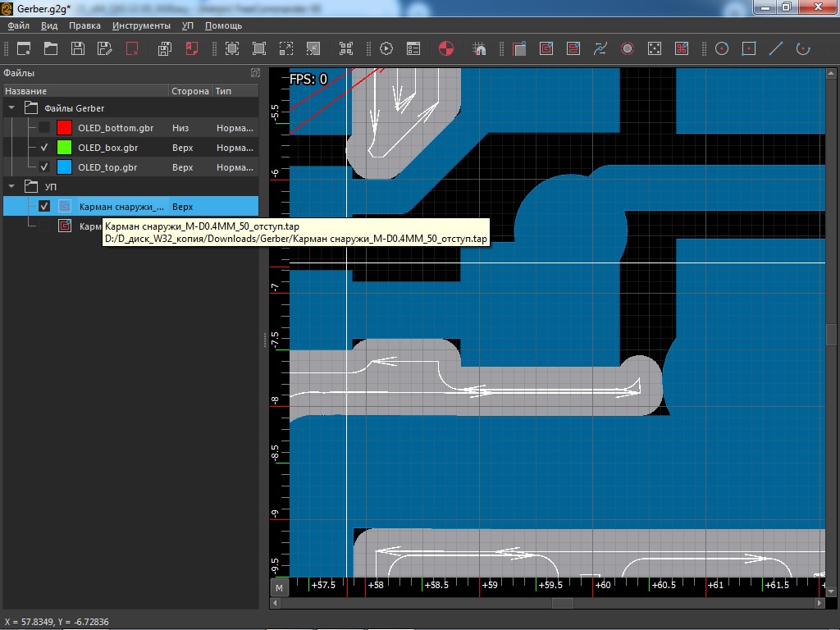Collapse the Файлы Gerber tree group
Screen dimensions: 840x630
[x=12, y=108]
